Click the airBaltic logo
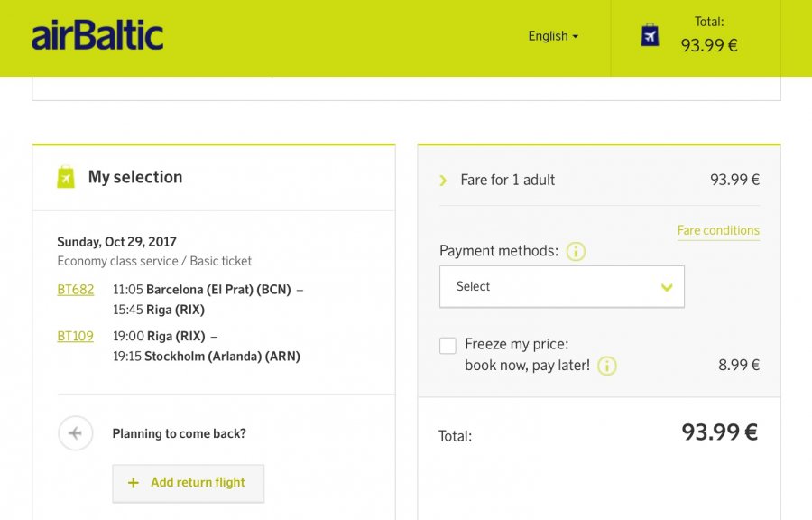Screen dimensions: 812x520 [97, 36]
